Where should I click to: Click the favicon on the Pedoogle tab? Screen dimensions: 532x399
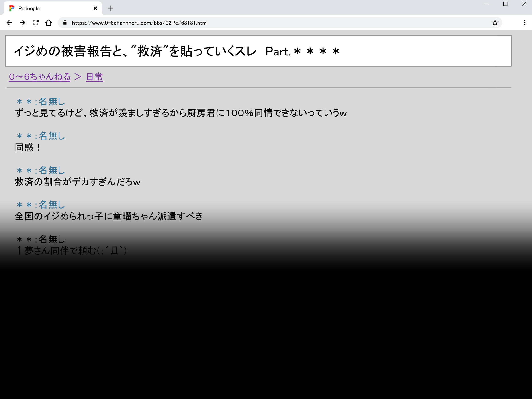pyautogui.click(x=12, y=8)
